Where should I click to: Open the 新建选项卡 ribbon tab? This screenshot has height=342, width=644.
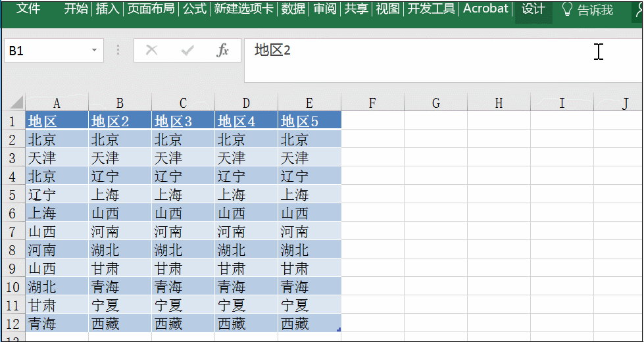click(244, 9)
